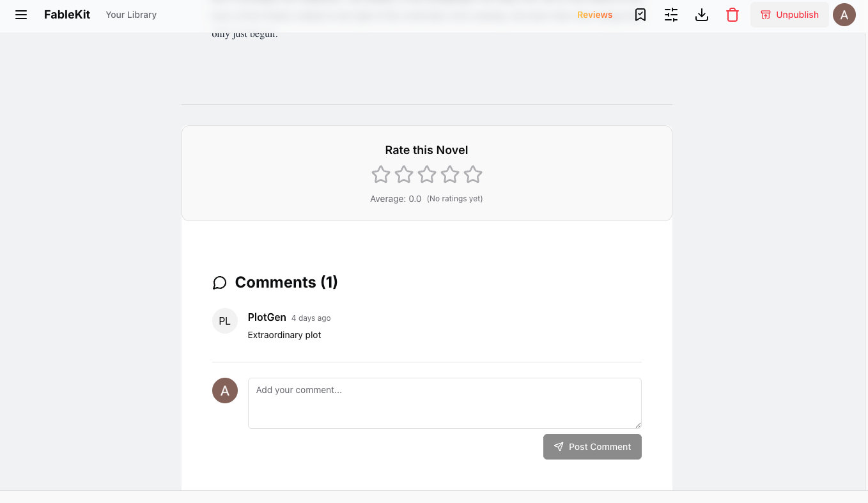Click the bookmark icon in the toolbar

640,15
